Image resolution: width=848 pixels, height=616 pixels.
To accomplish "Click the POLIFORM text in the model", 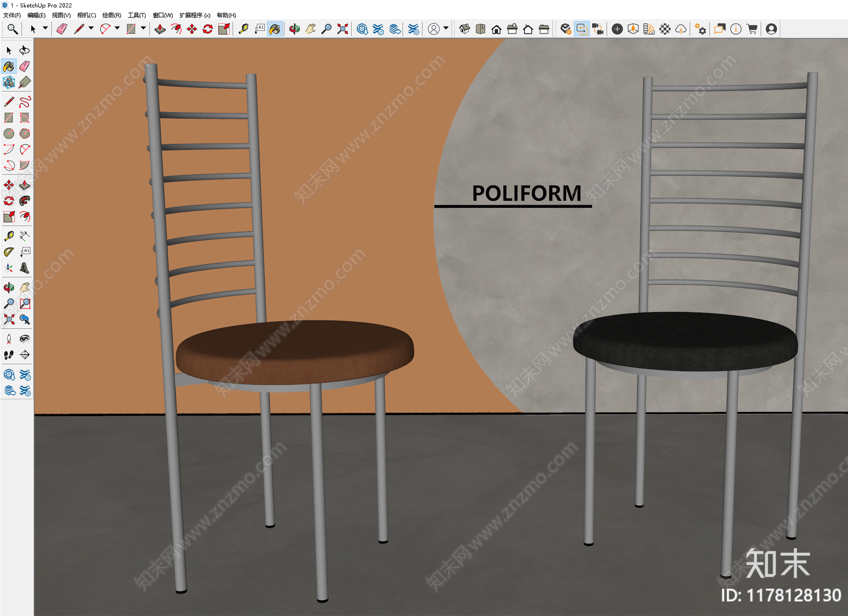I will [526, 193].
